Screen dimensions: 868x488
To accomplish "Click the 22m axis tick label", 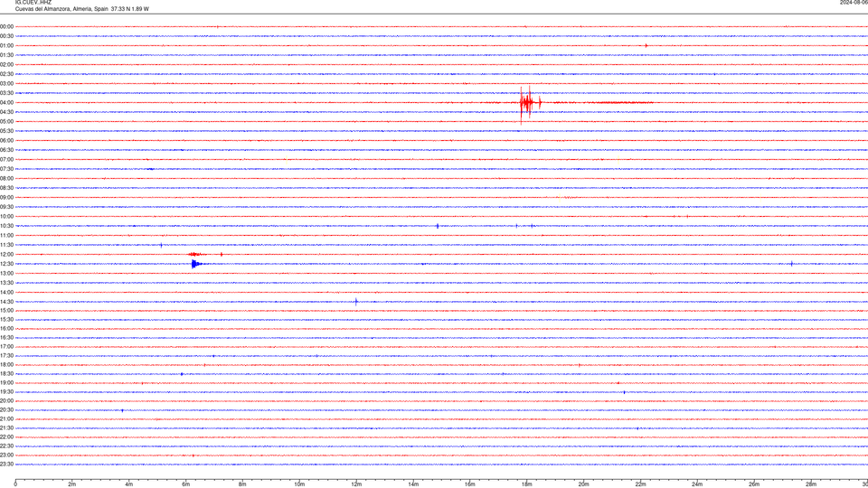I will point(640,484).
